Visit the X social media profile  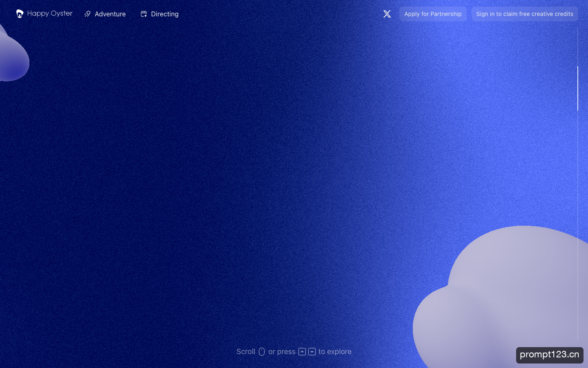point(387,14)
